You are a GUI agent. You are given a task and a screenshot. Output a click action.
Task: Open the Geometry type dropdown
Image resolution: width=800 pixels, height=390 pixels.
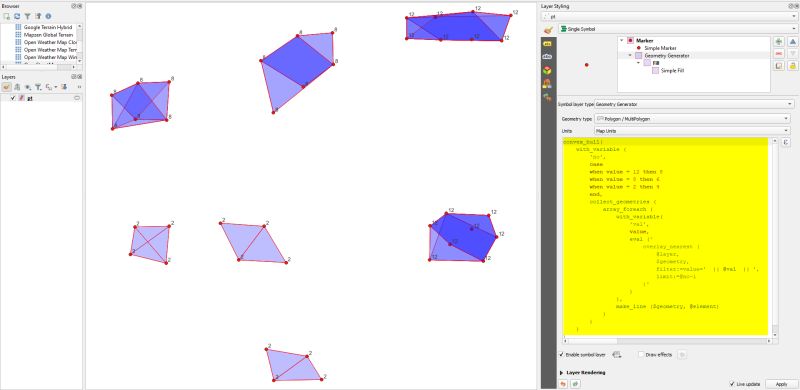[692, 118]
